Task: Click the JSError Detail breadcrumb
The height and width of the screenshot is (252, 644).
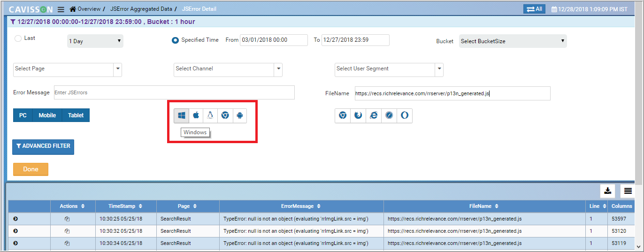Action: coord(199,9)
